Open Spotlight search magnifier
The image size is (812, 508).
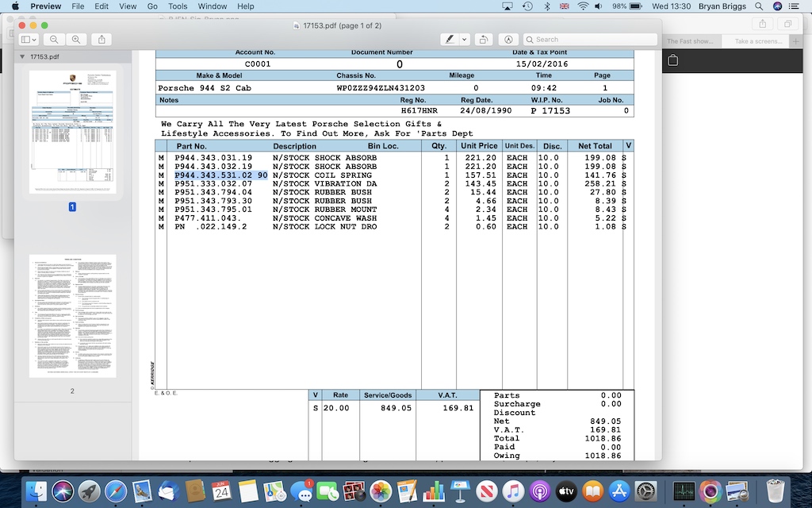759,6
